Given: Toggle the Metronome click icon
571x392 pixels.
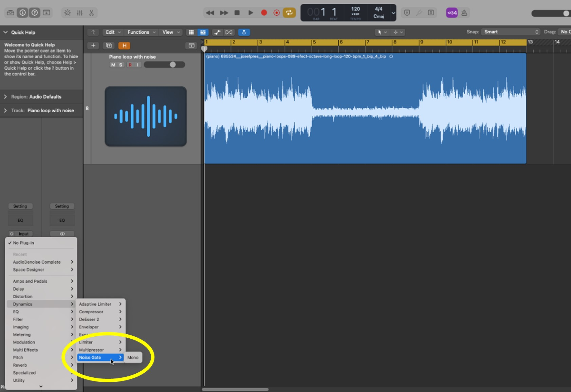Looking at the screenshot, I should click(464, 13).
